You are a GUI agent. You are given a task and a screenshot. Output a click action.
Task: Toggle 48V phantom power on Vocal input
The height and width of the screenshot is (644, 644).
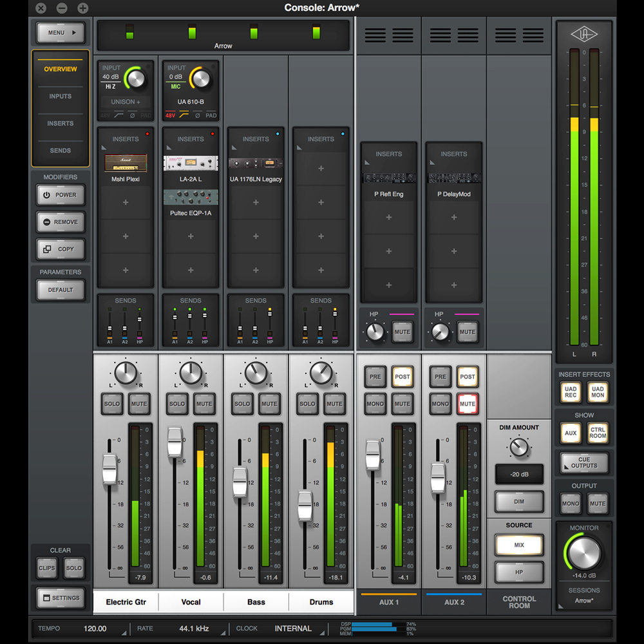point(170,116)
